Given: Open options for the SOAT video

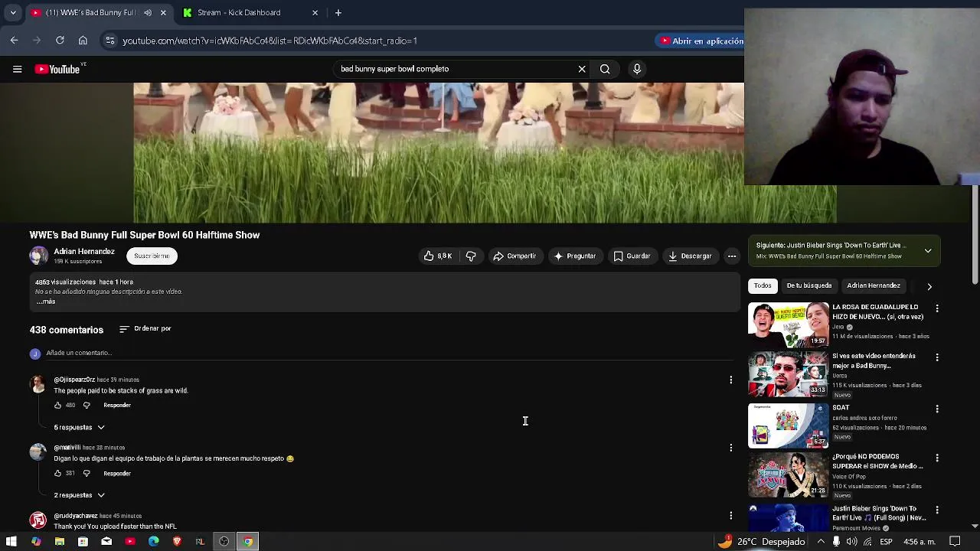Looking at the screenshot, I should (x=937, y=409).
